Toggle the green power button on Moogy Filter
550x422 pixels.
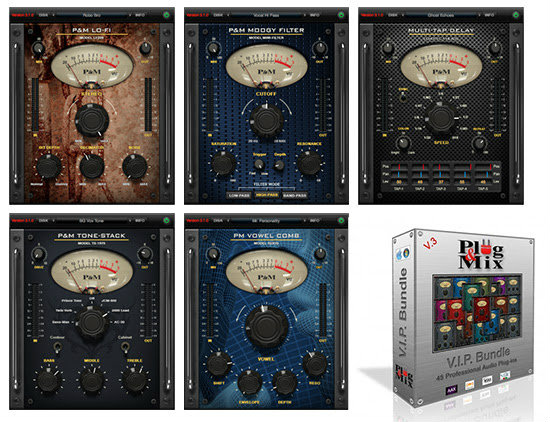pos(341,15)
